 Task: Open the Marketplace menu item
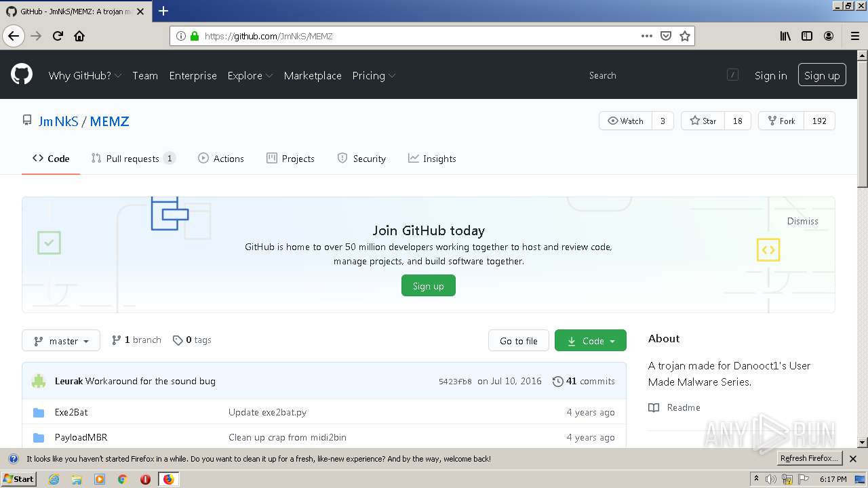(x=313, y=75)
